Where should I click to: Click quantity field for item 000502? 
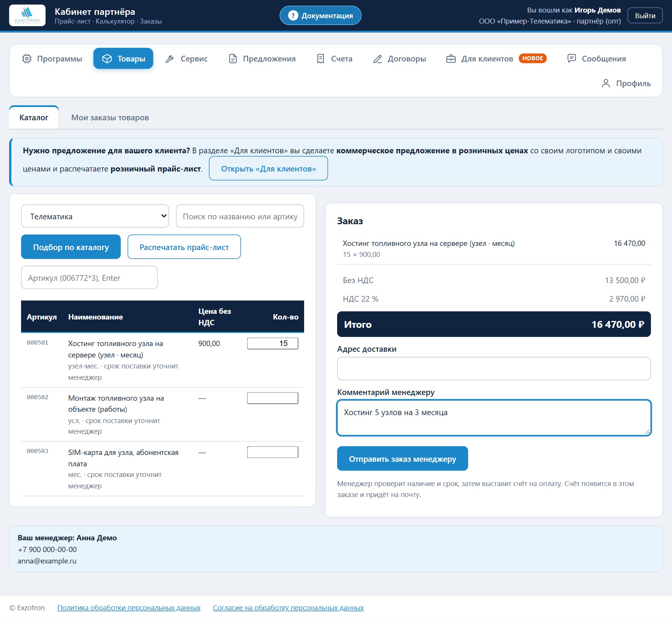[x=273, y=398]
